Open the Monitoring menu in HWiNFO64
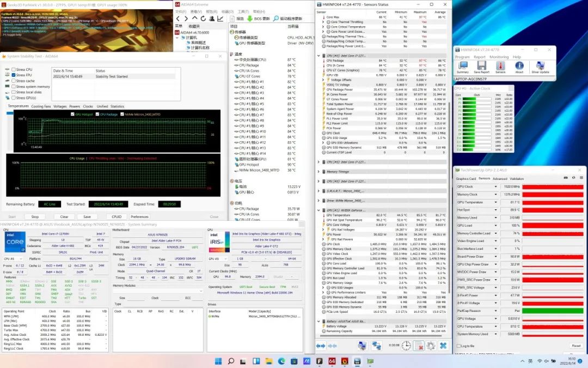588x368 pixels. 499,57
